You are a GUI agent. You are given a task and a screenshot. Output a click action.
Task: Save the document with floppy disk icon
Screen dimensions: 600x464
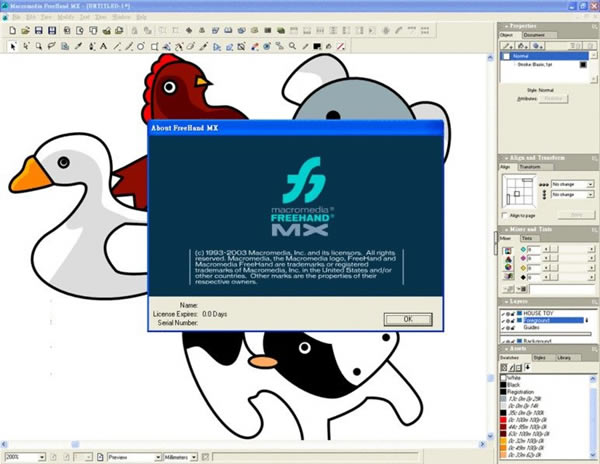tap(38, 30)
